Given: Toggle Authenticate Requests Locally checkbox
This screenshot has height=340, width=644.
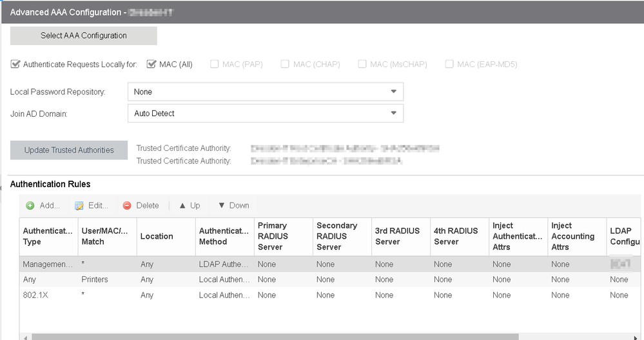Looking at the screenshot, I should pyautogui.click(x=15, y=65).
